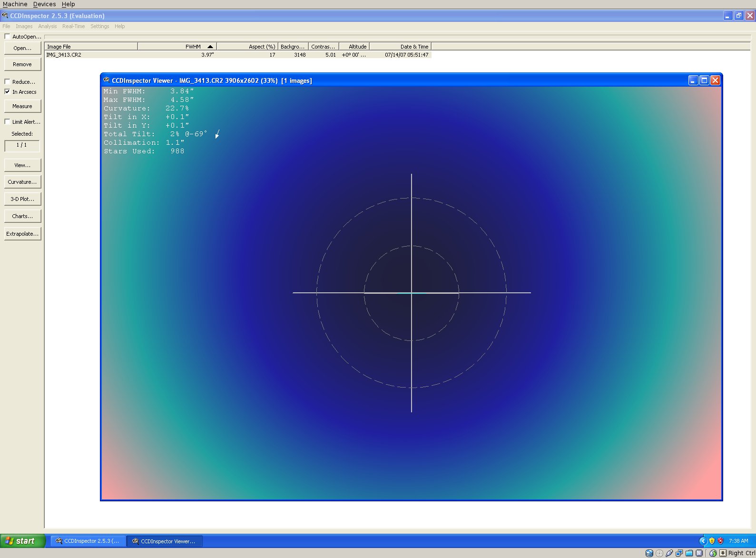Enable the AutoOpen checkbox
This screenshot has width=756, height=558.
click(7, 36)
